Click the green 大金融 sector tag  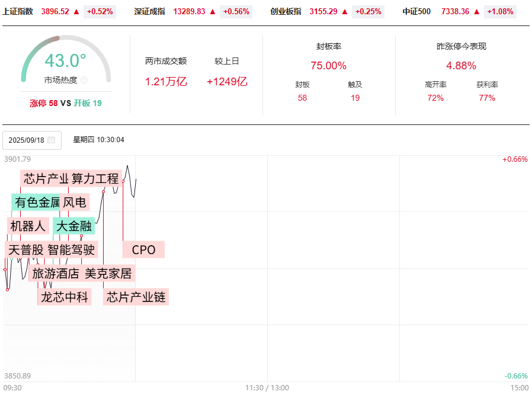(73, 226)
